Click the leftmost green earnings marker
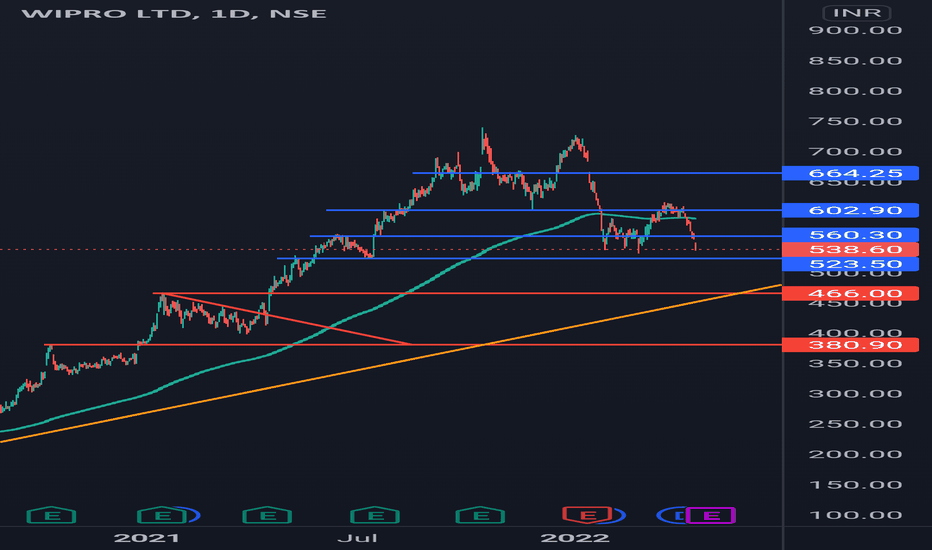This screenshot has width=932, height=550. point(51,515)
